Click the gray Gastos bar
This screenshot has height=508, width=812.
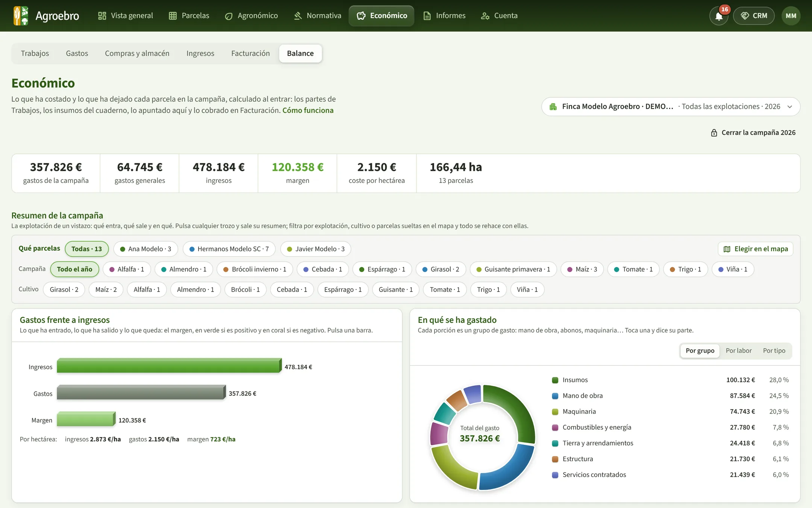click(x=141, y=392)
